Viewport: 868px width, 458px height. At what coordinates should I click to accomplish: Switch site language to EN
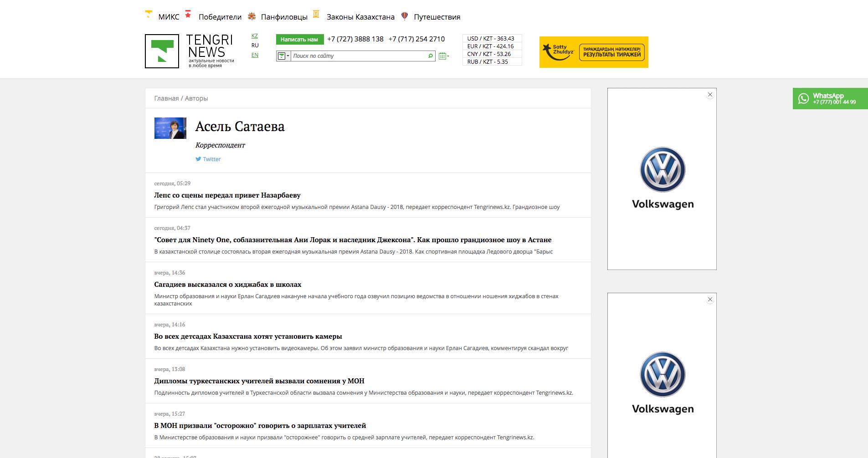click(255, 55)
